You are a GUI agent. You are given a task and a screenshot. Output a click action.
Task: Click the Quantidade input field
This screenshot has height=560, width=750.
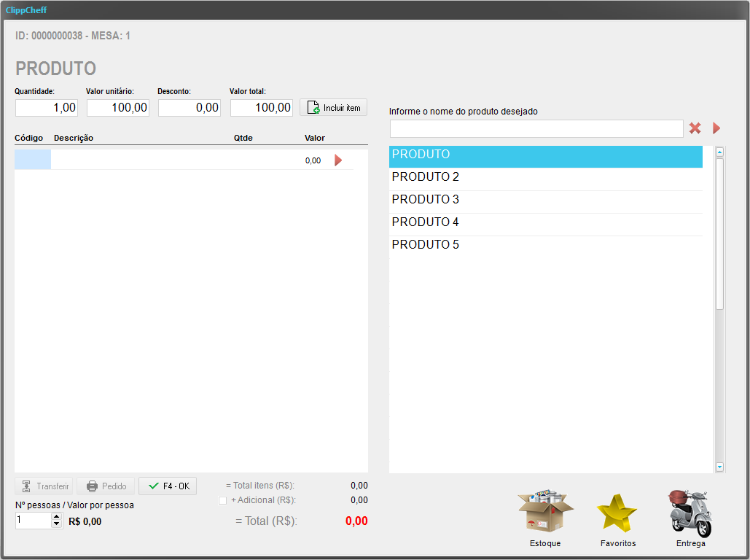[x=47, y=108]
